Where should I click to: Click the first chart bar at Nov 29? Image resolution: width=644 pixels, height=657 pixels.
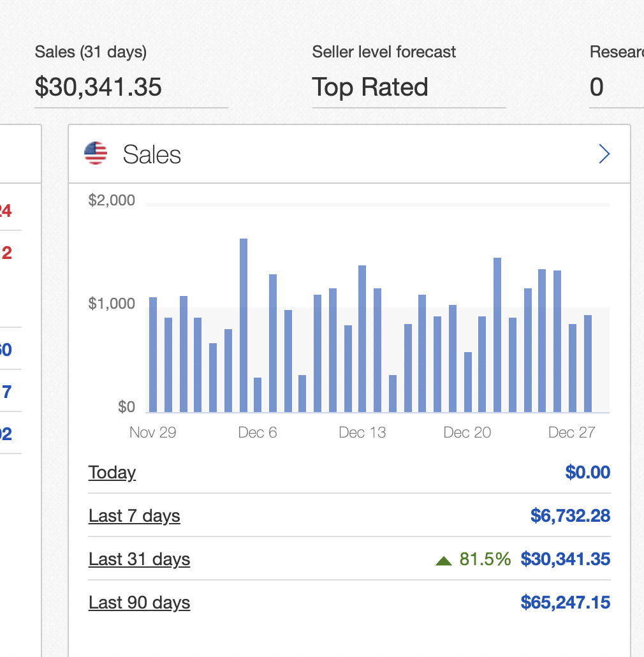pos(153,355)
